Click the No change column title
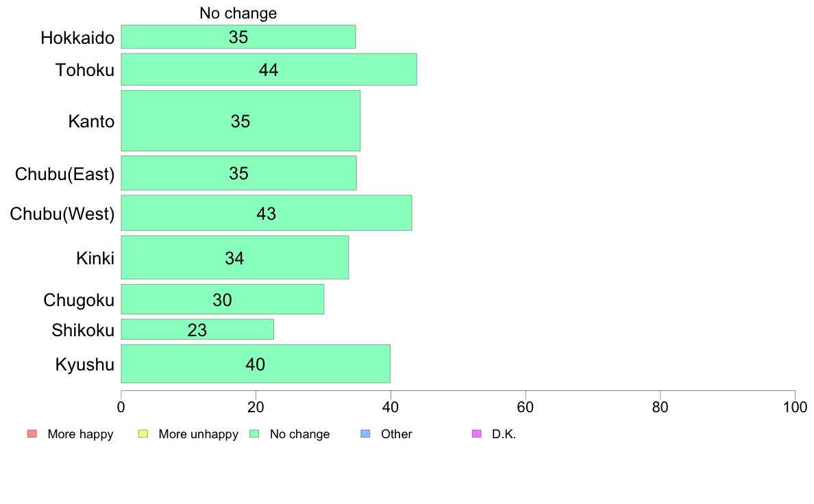This screenshot has width=814, height=504. (x=238, y=13)
